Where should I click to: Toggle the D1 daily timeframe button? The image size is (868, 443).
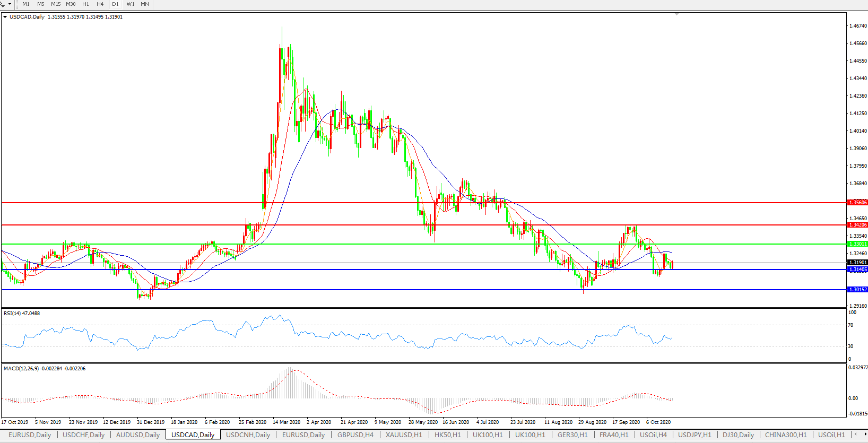point(116,4)
